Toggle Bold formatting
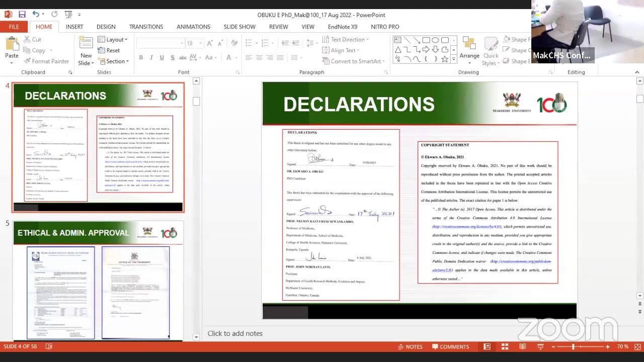The height and width of the screenshot is (362, 644). click(141, 58)
